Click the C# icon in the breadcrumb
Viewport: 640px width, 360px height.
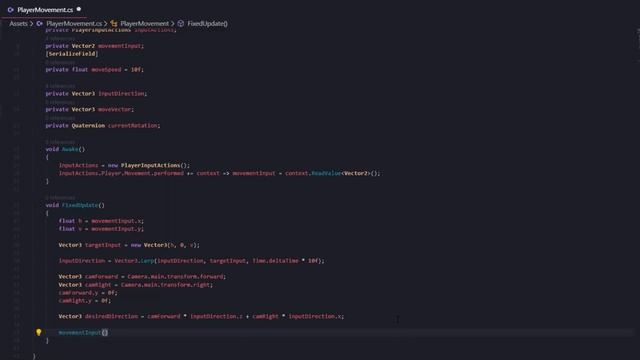(x=40, y=24)
